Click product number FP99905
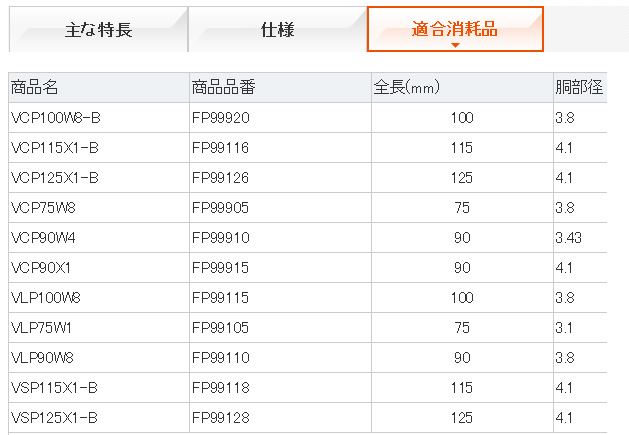The height and width of the screenshot is (435, 629). 220,208
